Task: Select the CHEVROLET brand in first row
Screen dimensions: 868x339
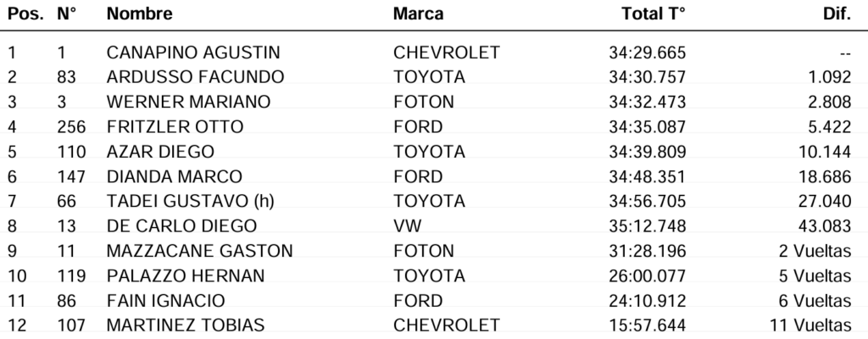Action: [446, 53]
